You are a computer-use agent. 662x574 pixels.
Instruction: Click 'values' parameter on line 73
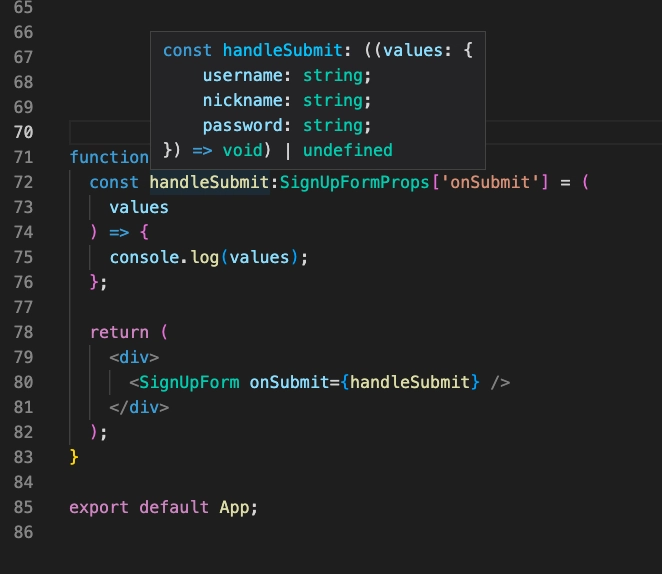[139, 207]
